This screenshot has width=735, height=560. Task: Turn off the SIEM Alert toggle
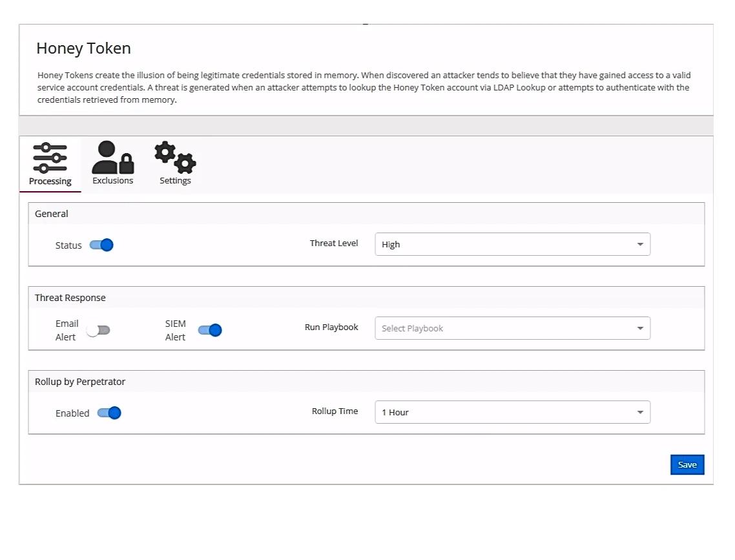209,329
